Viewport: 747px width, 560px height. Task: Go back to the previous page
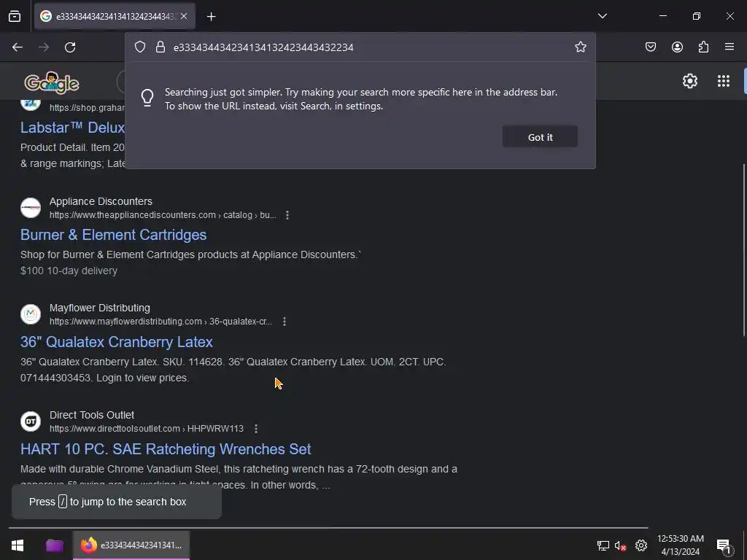[18, 47]
